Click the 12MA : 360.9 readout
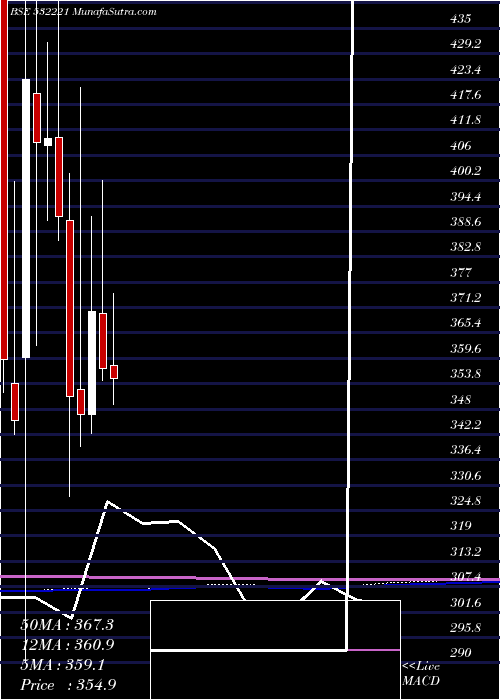The image size is (500, 700). (67, 645)
